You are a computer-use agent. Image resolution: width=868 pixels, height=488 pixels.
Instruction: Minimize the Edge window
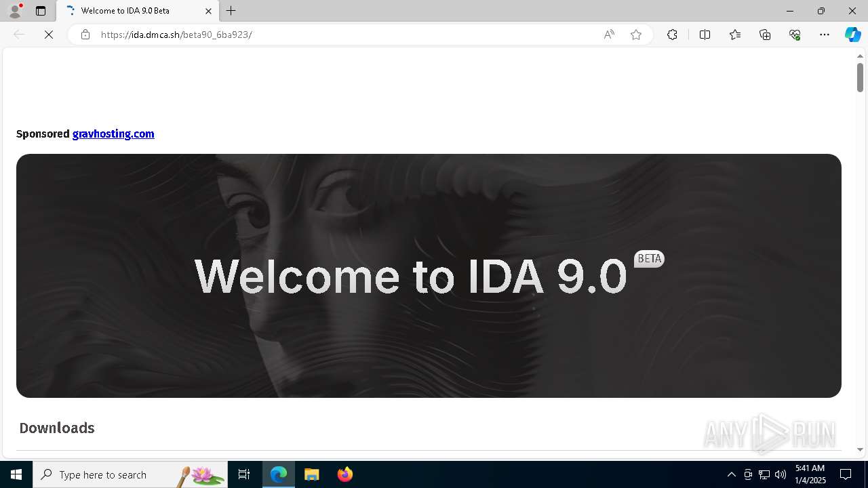789,11
